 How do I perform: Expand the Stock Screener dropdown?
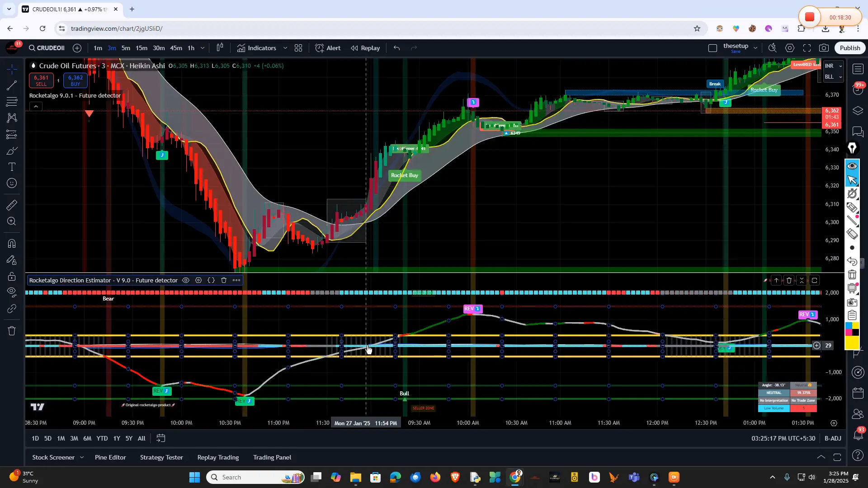tap(82, 457)
